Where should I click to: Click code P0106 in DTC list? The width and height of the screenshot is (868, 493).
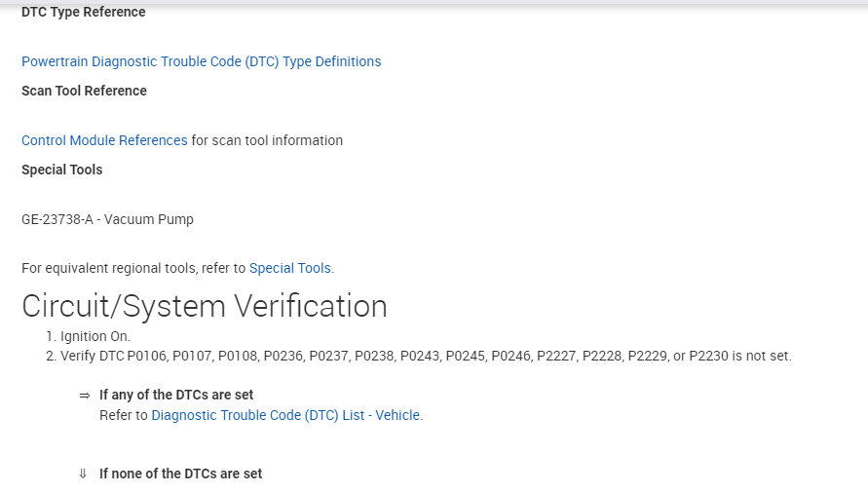pos(144,356)
